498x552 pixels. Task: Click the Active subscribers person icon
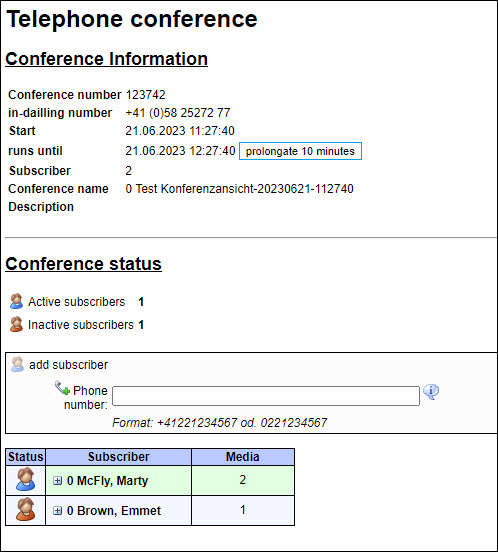coord(16,301)
